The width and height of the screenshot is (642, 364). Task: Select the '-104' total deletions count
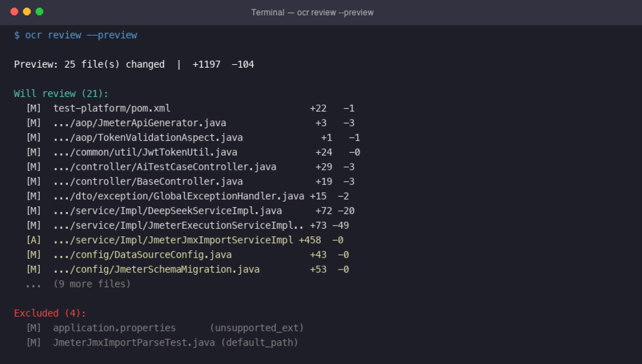(x=243, y=65)
